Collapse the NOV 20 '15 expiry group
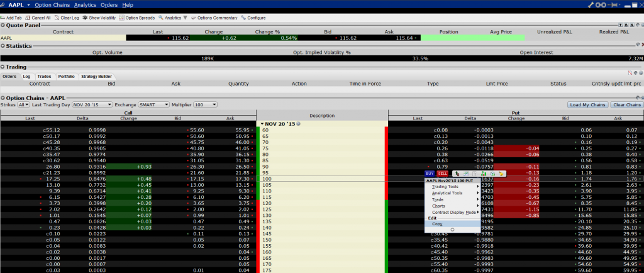This screenshot has height=273, width=644. pyautogui.click(x=262, y=123)
